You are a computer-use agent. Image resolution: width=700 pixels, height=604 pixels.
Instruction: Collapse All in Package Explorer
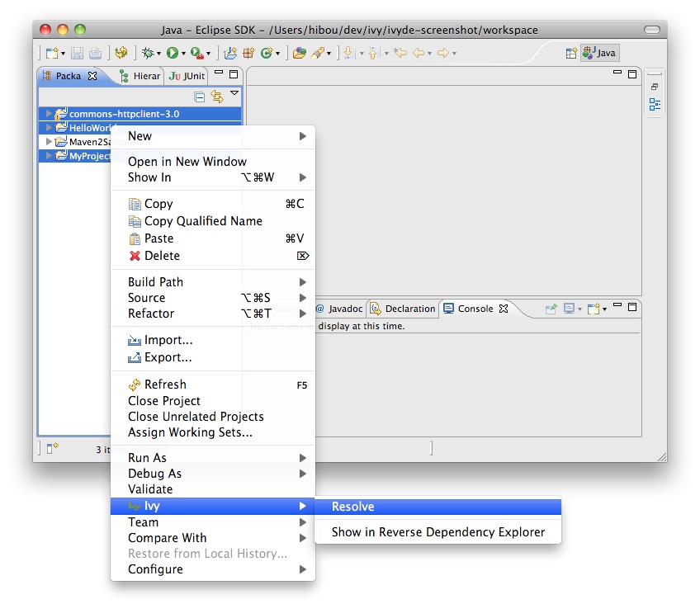point(200,97)
